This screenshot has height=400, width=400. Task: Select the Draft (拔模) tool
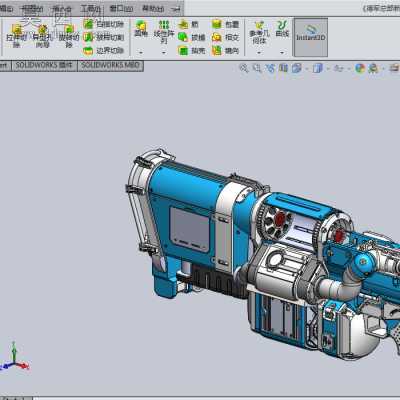pos(192,37)
